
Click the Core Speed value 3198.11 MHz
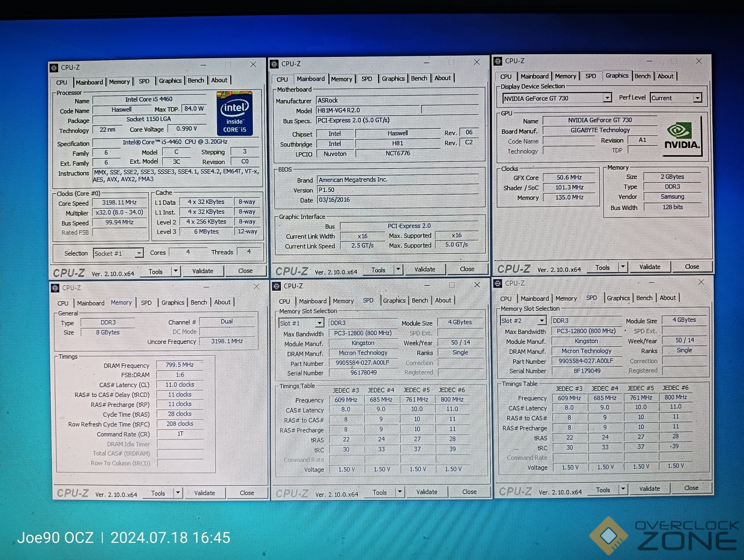[119, 203]
